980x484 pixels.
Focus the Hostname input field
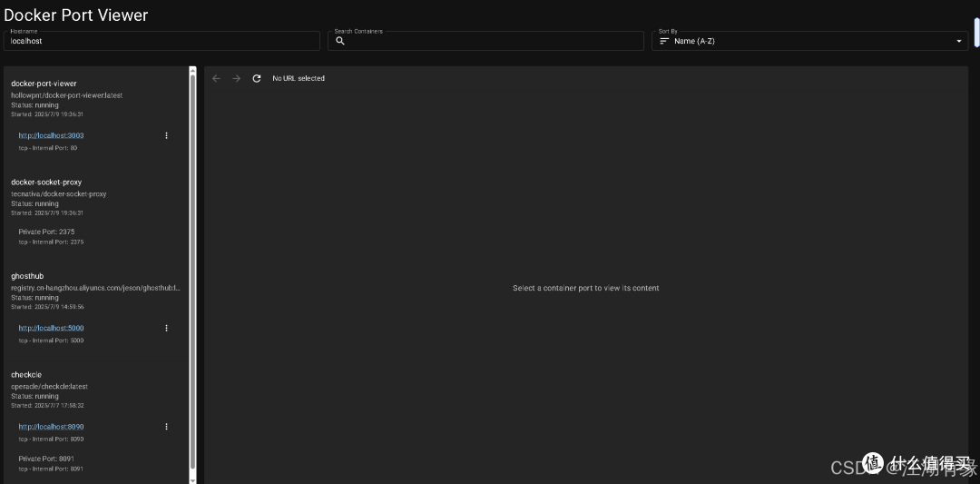coord(162,41)
